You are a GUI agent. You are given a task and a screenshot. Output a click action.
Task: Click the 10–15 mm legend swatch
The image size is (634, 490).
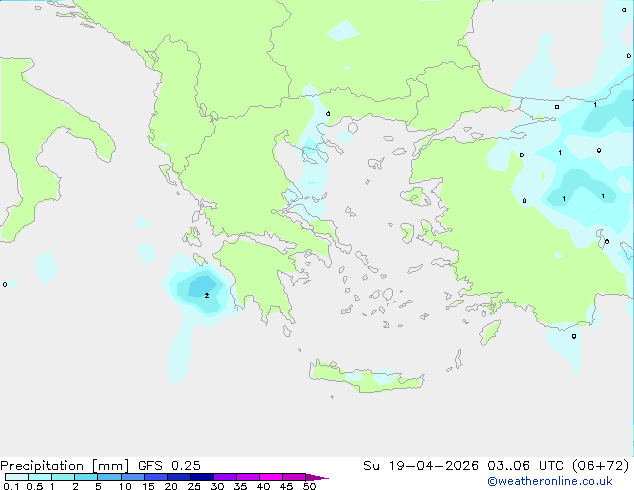133,477
